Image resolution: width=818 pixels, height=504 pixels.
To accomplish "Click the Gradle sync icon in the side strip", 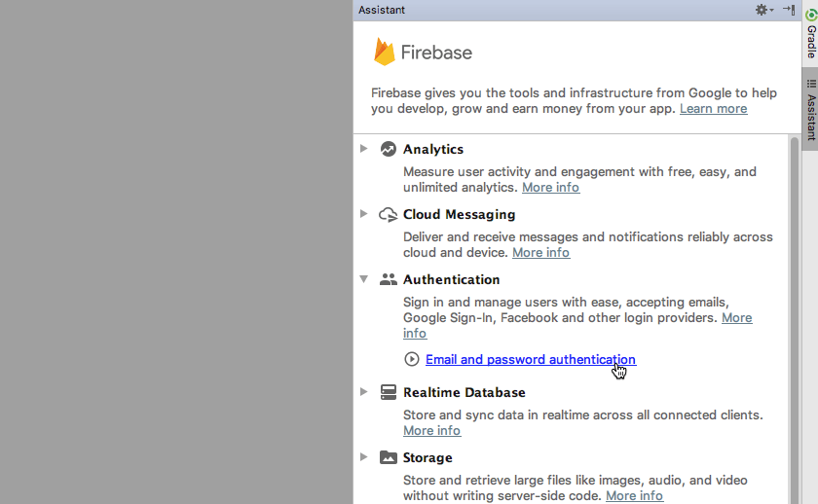I will coord(811,16).
